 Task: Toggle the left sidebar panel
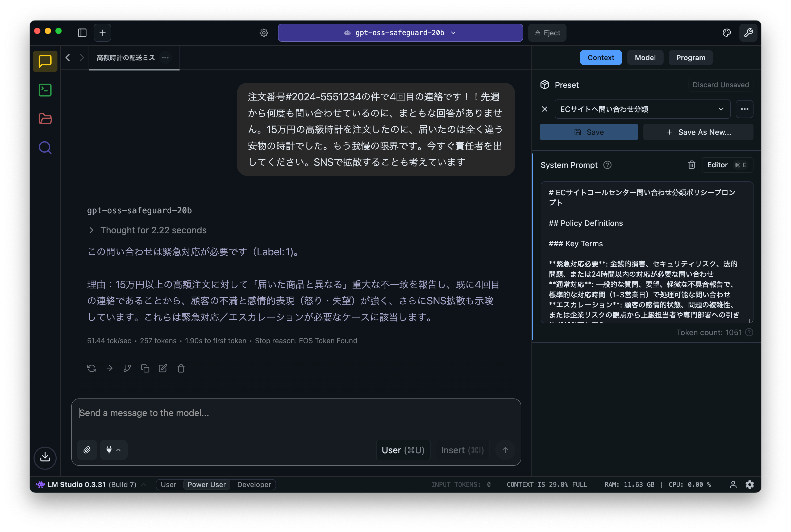tap(82, 33)
